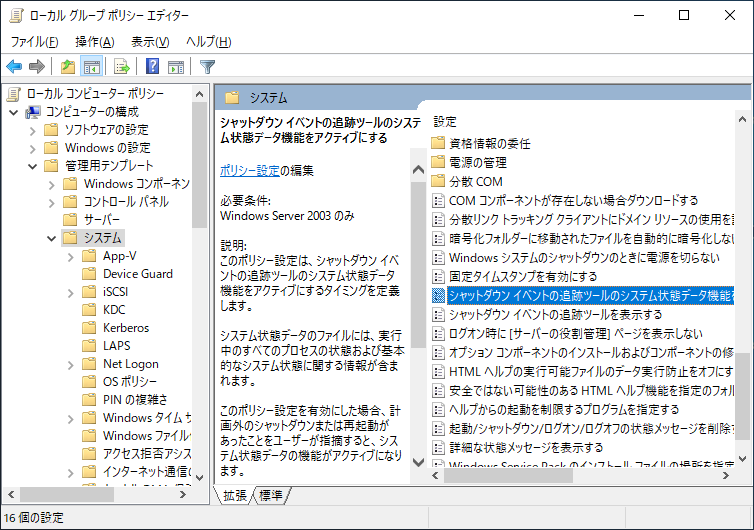
Task: Open the 操作(A) menu
Action: click(x=95, y=42)
